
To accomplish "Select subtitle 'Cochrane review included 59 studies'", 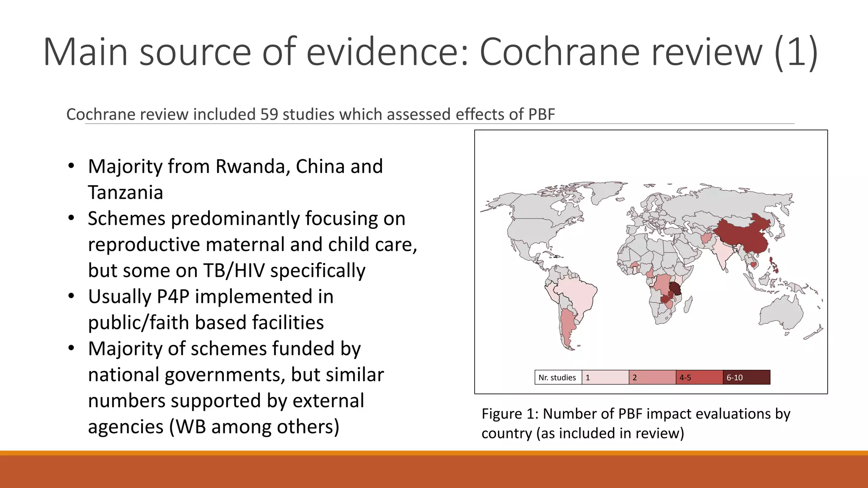I will 310,114.
